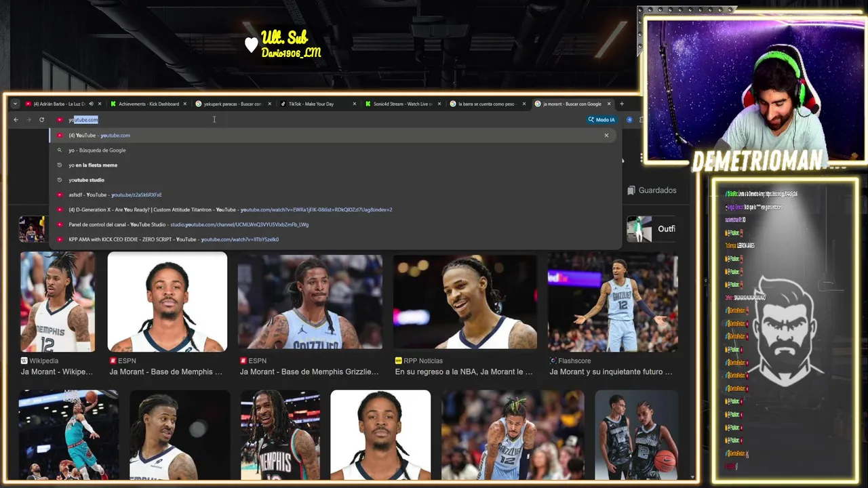868x488 pixels.
Task: Click the blue profile icon beside Modo IA
Action: 629,120
